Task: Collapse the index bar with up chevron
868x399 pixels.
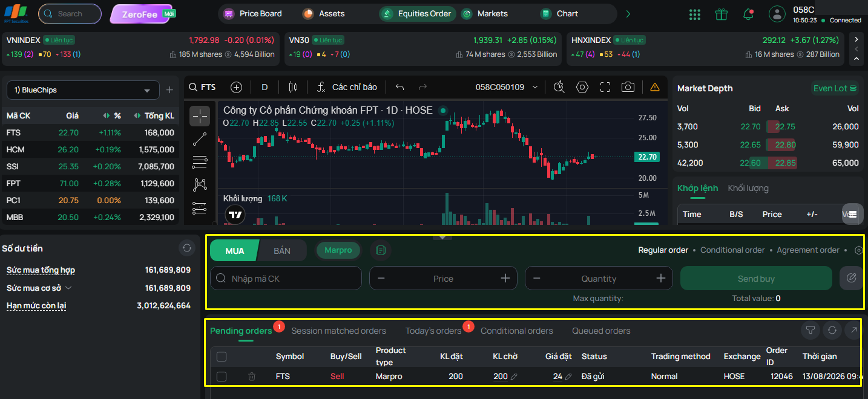Action: [856, 59]
